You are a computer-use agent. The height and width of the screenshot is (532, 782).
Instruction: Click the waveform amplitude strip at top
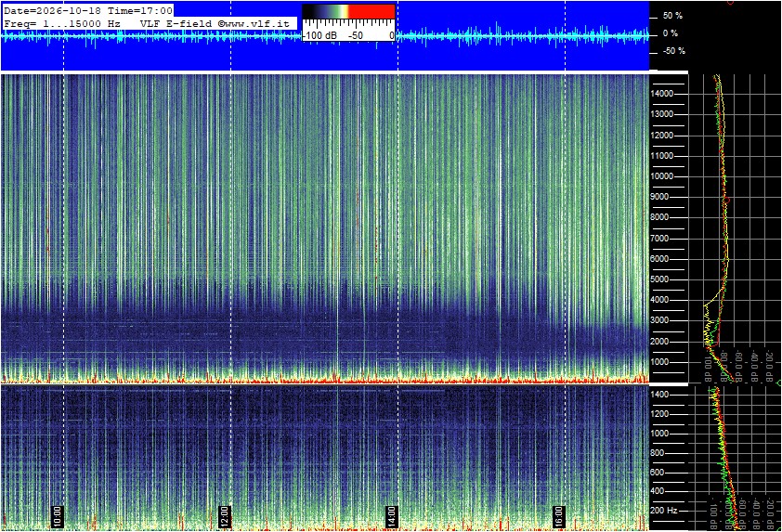point(325,36)
